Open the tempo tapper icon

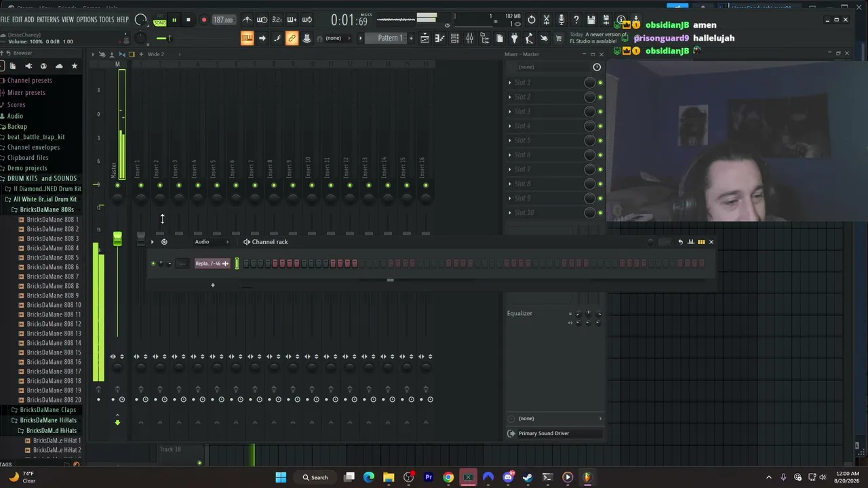529,38
